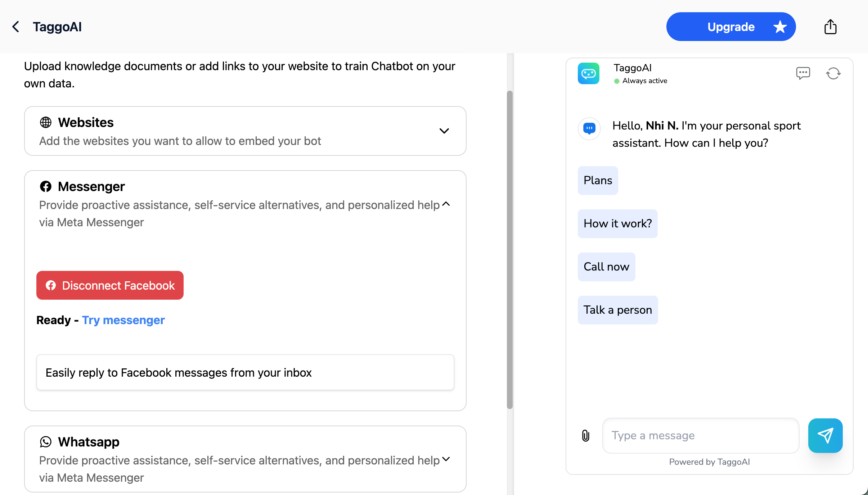This screenshot has height=495, width=868.
Task: Open the chat bubble icon in widget header
Action: 803,73
